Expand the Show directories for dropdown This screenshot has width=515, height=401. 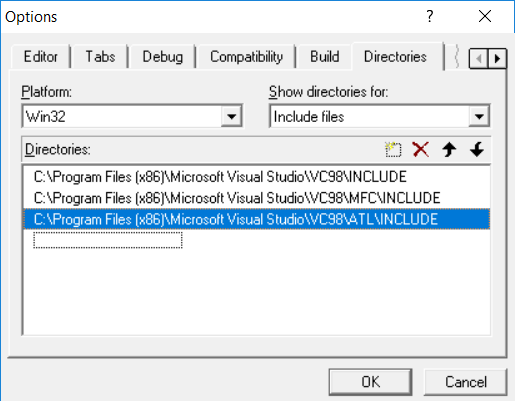(479, 116)
